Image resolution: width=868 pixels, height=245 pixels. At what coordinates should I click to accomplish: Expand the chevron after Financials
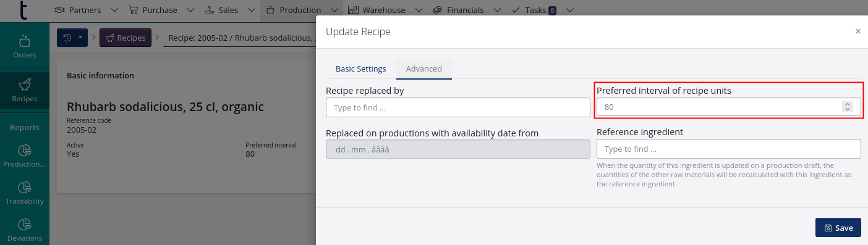(x=496, y=10)
